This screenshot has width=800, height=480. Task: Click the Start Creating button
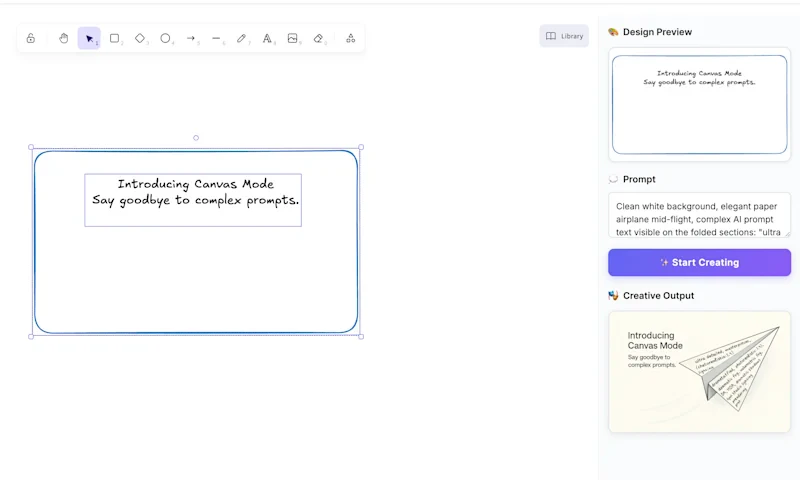tap(699, 262)
